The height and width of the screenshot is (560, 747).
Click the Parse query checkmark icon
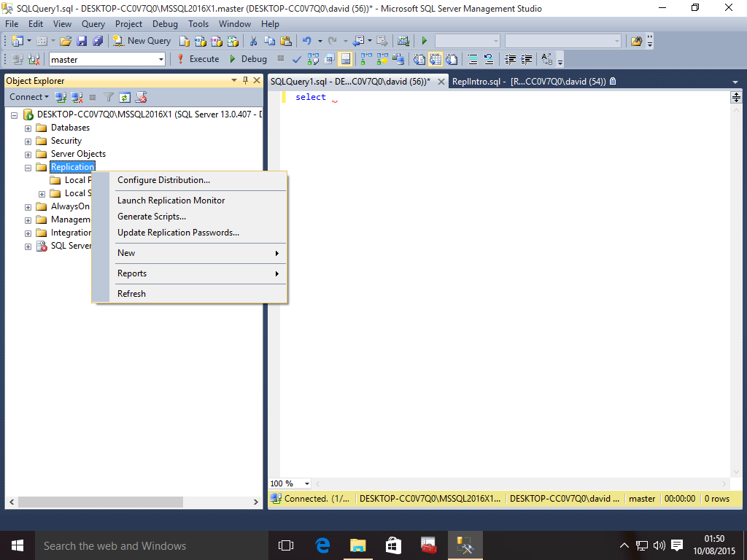[297, 59]
